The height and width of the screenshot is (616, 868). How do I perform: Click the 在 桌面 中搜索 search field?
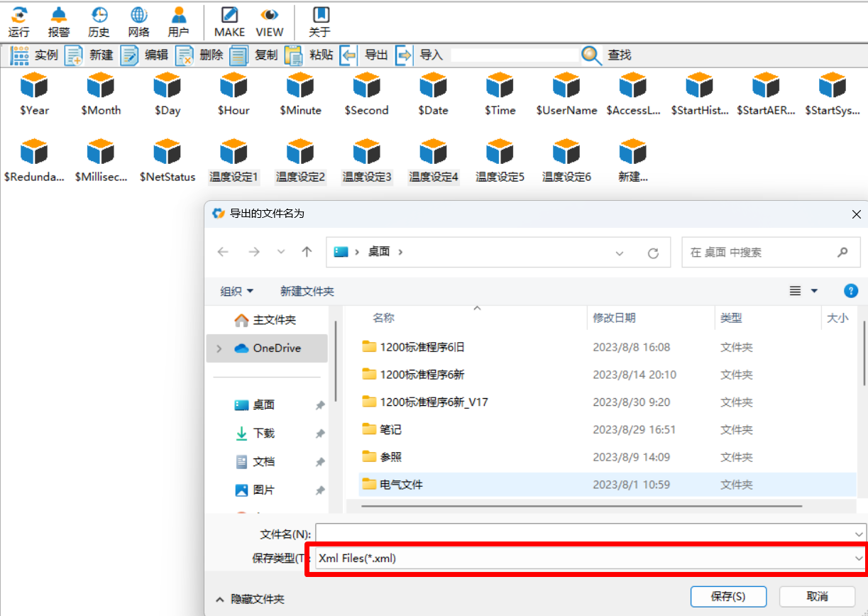pos(759,253)
